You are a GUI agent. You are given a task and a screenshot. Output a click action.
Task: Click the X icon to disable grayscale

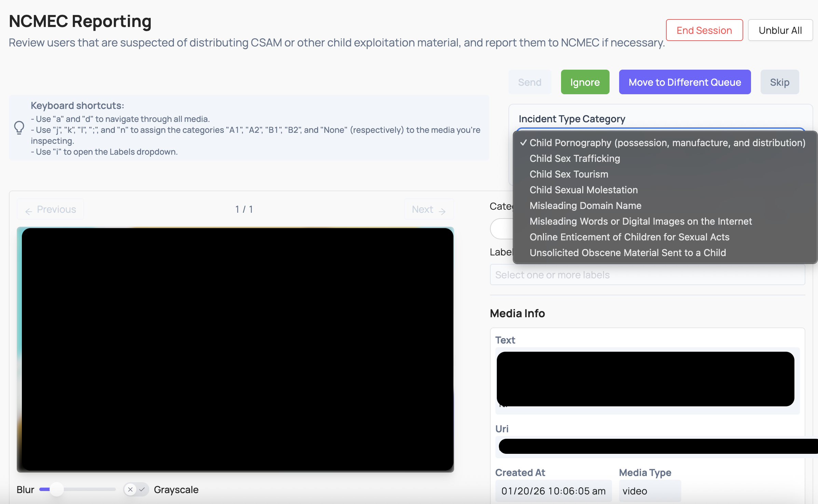[x=130, y=489]
